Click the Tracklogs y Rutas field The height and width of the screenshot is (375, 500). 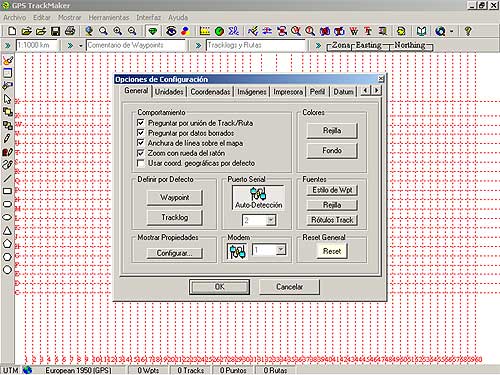(255, 45)
